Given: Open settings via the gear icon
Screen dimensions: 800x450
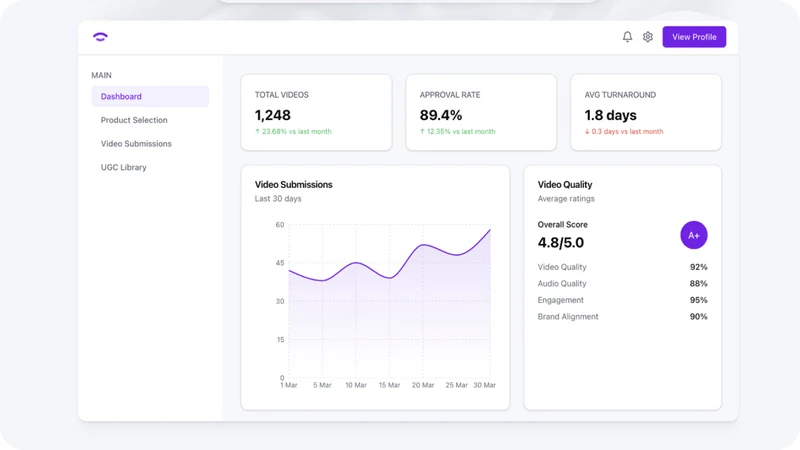Looking at the screenshot, I should tap(647, 37).
